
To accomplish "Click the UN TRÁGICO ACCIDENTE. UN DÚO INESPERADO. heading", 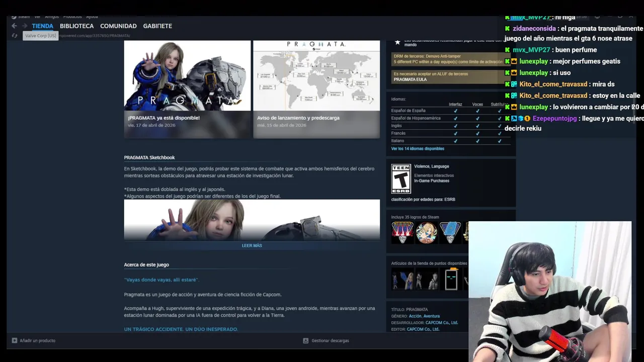I will click(x=181, y=329).
